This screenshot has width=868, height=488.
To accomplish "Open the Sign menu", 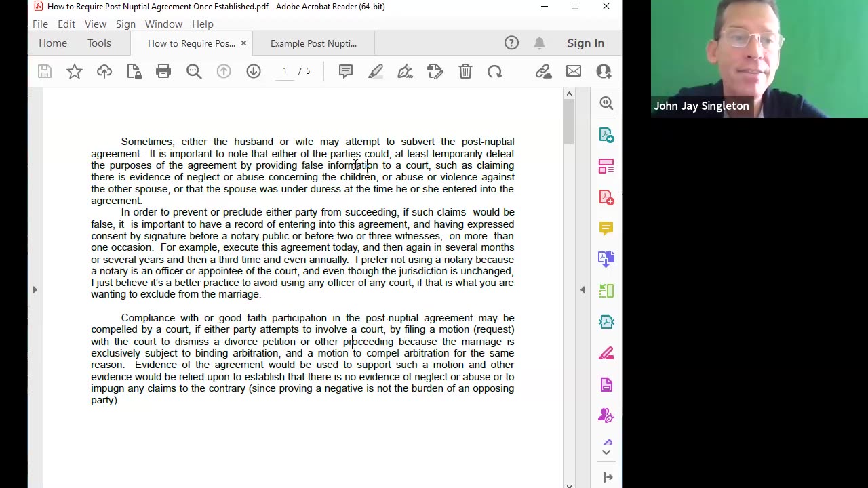I will [x=125, y=24].
